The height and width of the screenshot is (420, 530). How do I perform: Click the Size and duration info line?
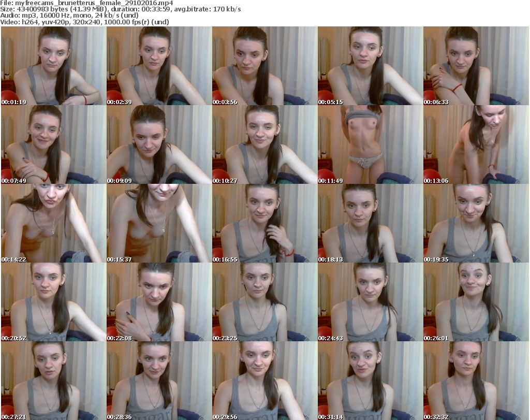coord(121,9)
